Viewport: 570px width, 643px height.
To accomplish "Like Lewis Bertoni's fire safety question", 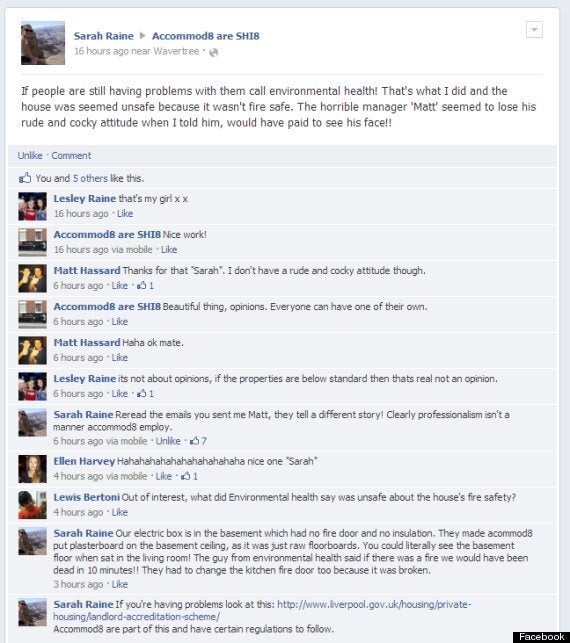I will point(120,512).
